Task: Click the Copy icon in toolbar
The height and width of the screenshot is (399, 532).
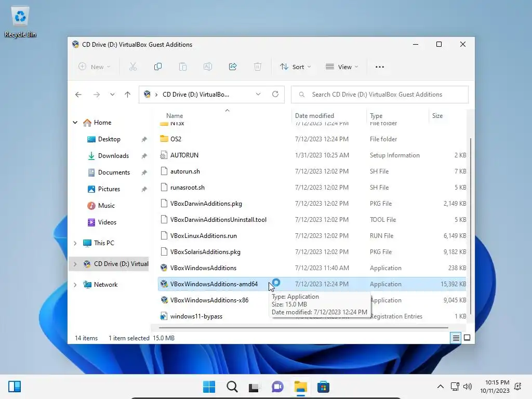Action: [x=158, y=67]
